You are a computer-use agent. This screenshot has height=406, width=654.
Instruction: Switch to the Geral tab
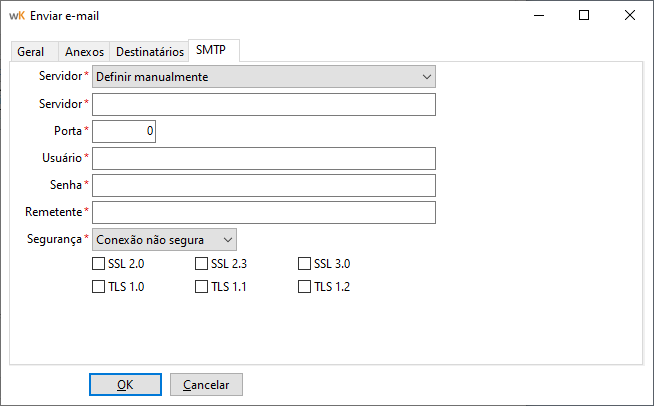click(31, 52)
